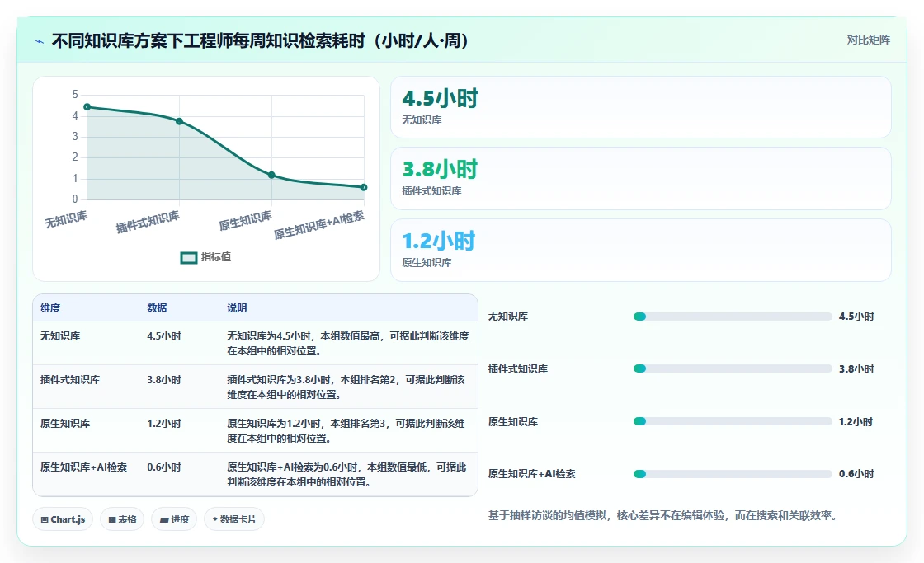
Task: Click the lightning icon beside the title
Action: [x=40, y=41]
